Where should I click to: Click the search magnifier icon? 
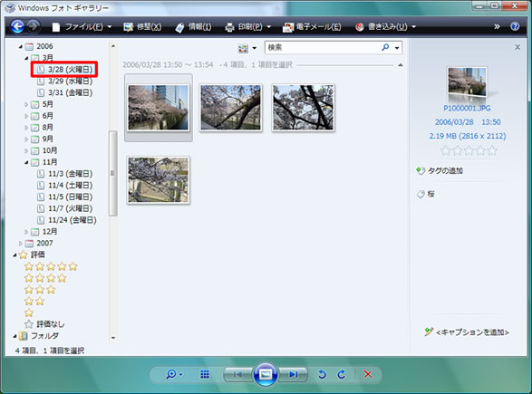pyautogui.click(x=385, y=47)
